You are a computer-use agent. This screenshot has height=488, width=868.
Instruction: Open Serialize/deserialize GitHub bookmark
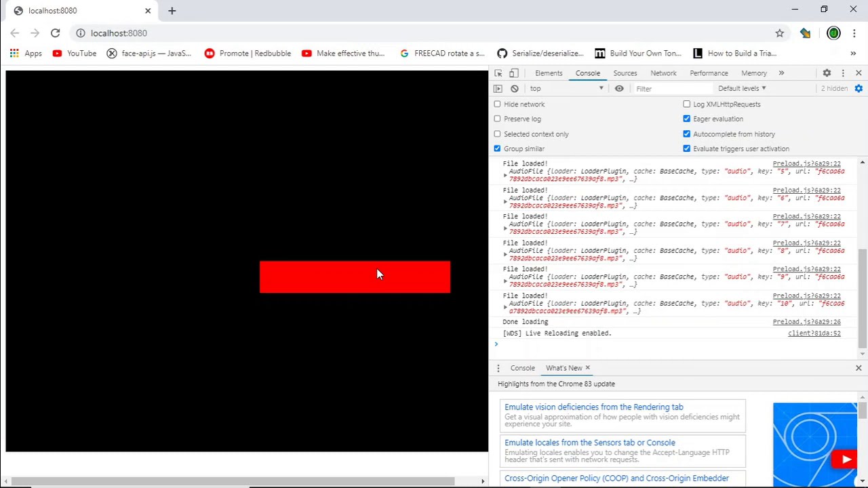(540, 54)
